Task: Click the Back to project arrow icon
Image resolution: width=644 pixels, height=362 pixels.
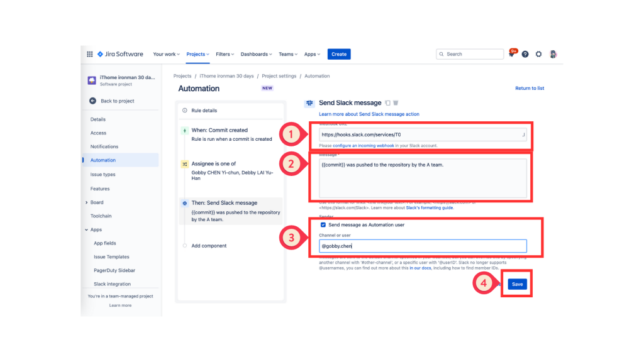Action: [x=93, y=101]
